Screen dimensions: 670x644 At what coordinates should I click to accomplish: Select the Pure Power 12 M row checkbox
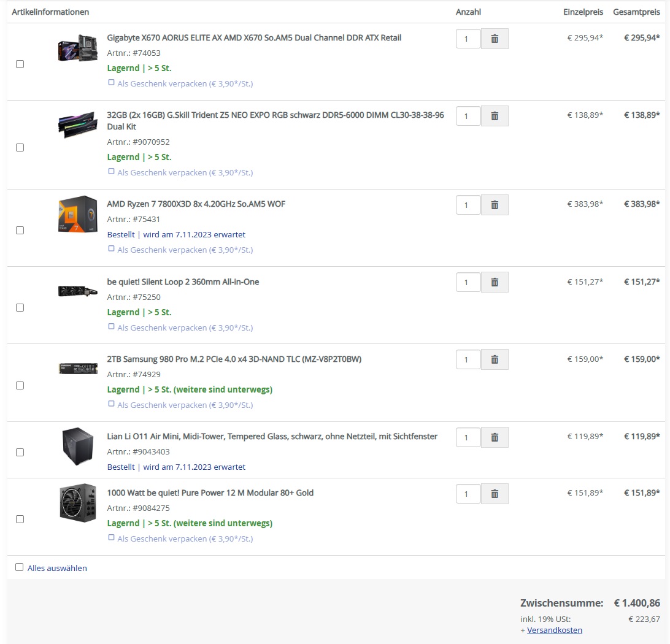coord(20,519)
